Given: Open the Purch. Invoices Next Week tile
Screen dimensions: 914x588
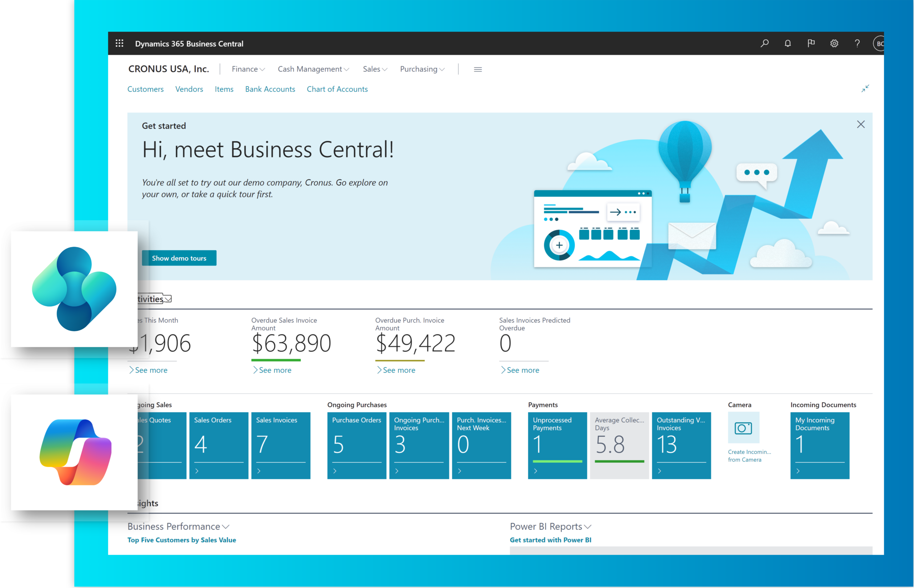Looking at the screenshot, I should (481, 445).
